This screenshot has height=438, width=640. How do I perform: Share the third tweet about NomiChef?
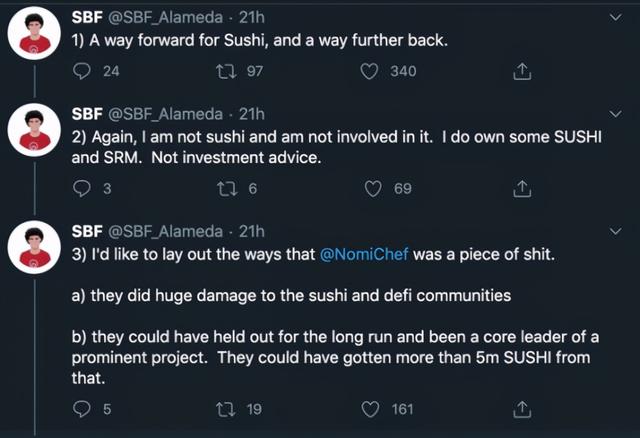pos(520,408)
